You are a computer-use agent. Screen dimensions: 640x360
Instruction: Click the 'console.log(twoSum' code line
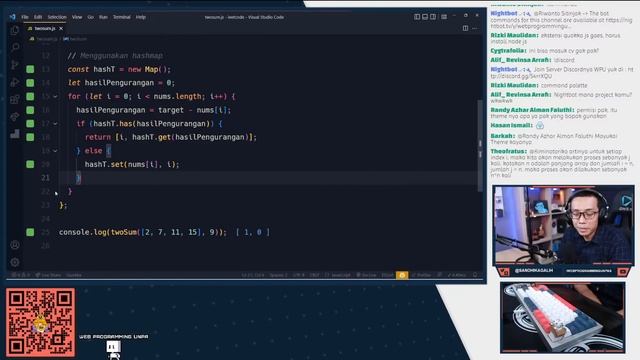coord(142,232)
